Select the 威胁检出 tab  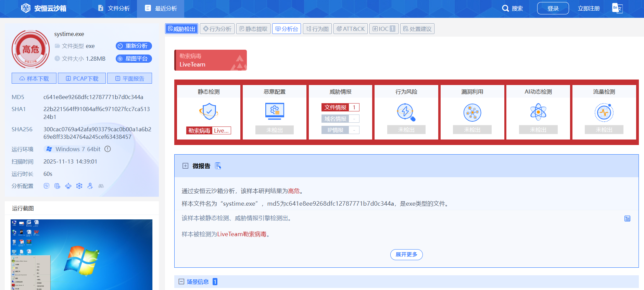click(182, 29)
